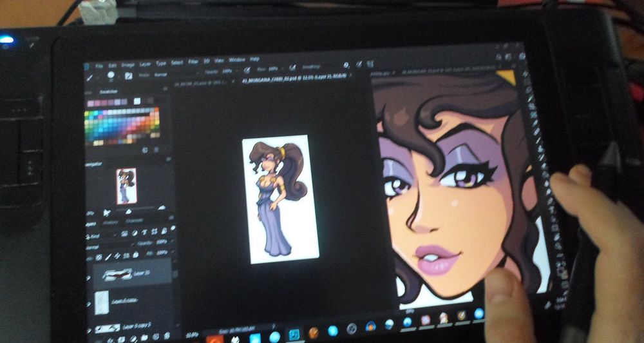The width and height of the screenshot is (644, 343).
Task: Hide Layer 5 copy with its eye icon
Action: tap(89, 304)
